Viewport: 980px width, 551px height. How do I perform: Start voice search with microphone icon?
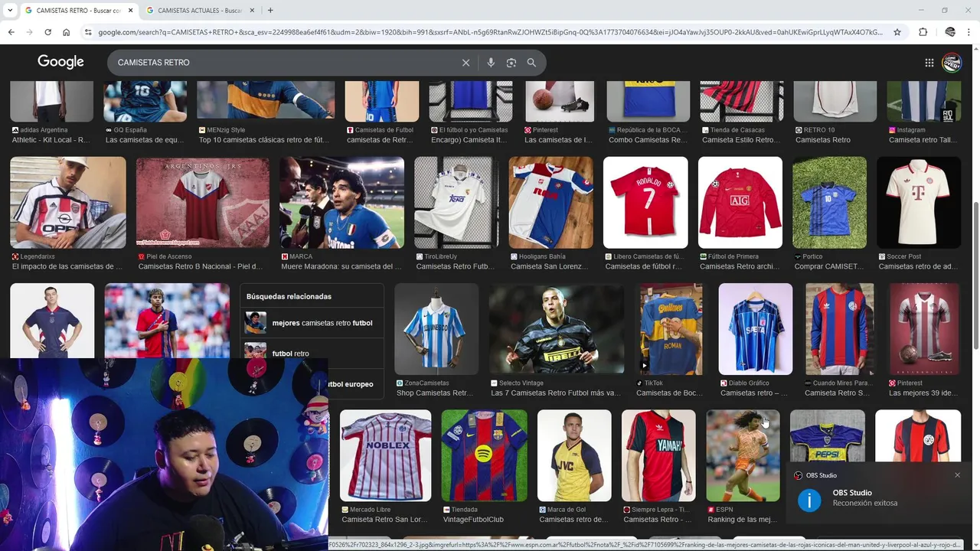point(491,63)
